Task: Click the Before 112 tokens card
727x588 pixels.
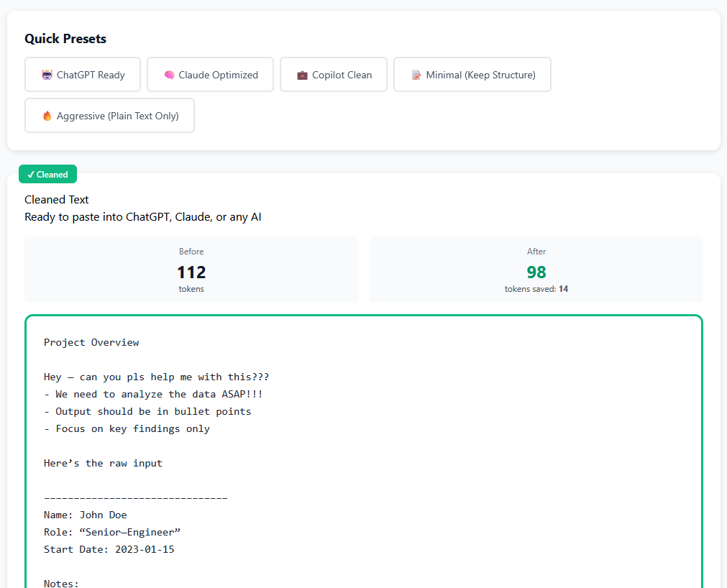Action: (191, 270)
